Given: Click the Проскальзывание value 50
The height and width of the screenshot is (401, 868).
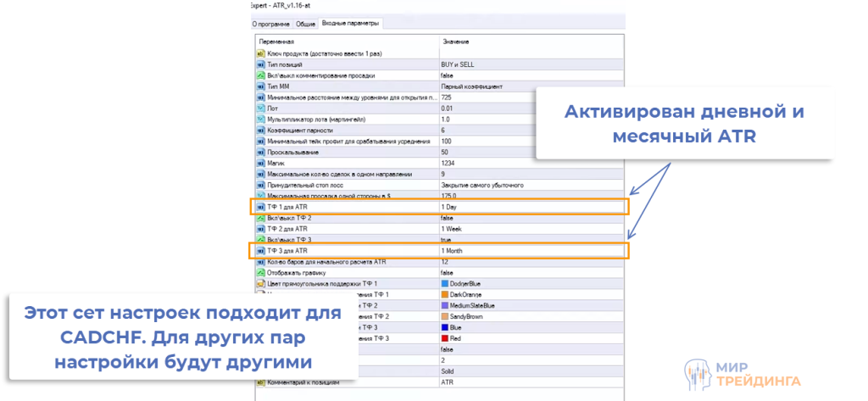Looking at the screenshot, I should tap(444, 153).
